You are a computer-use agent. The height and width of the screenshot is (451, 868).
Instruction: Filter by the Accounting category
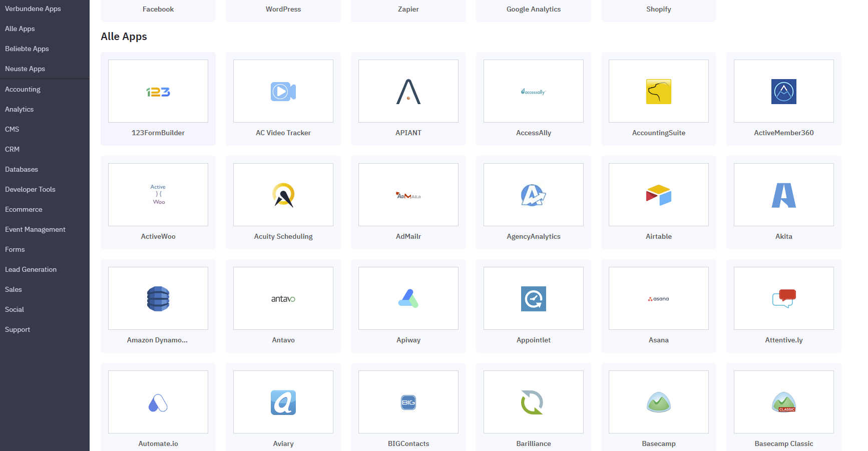[23, 89]
